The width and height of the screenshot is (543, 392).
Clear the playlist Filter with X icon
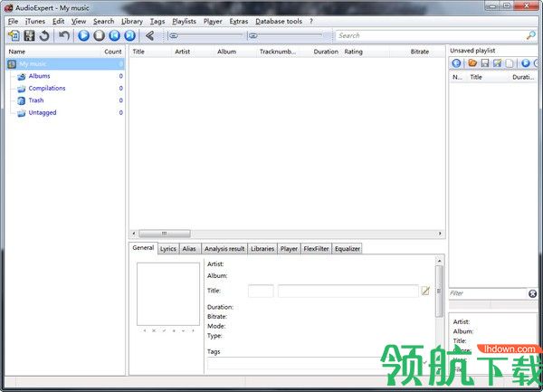pos(533,293)
